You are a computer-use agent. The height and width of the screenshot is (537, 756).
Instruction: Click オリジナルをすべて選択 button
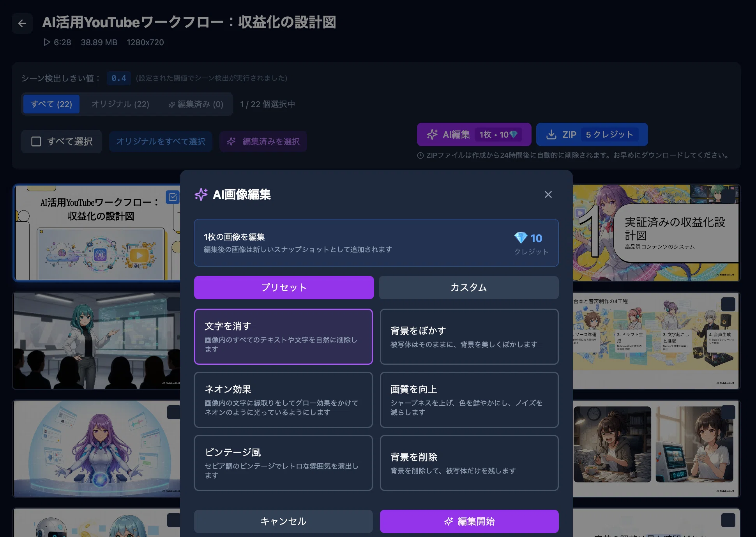161,141
